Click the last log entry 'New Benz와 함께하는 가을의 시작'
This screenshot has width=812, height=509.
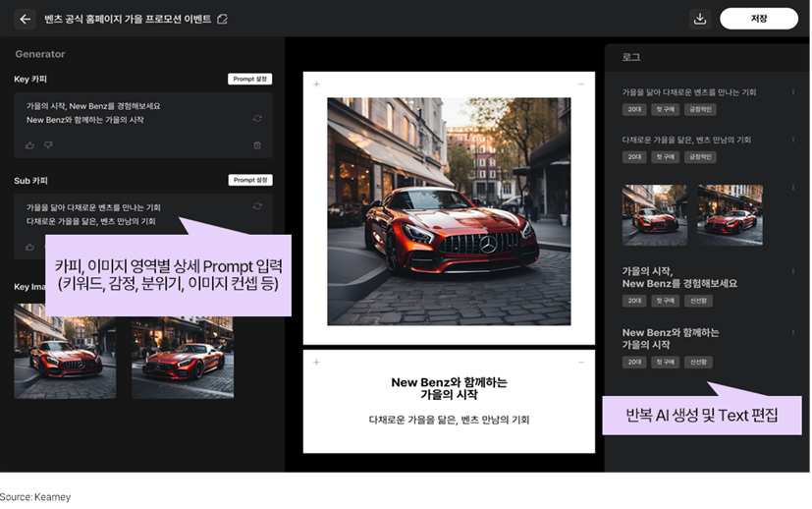(x=670, y=338)
